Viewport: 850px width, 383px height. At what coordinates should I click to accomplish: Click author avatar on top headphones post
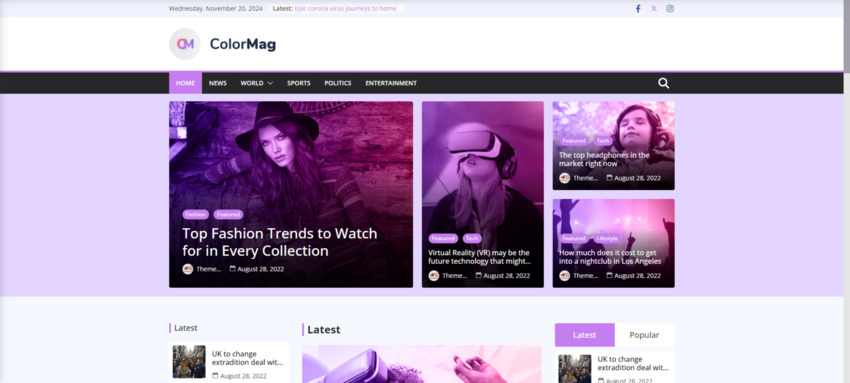click(564, 178)
